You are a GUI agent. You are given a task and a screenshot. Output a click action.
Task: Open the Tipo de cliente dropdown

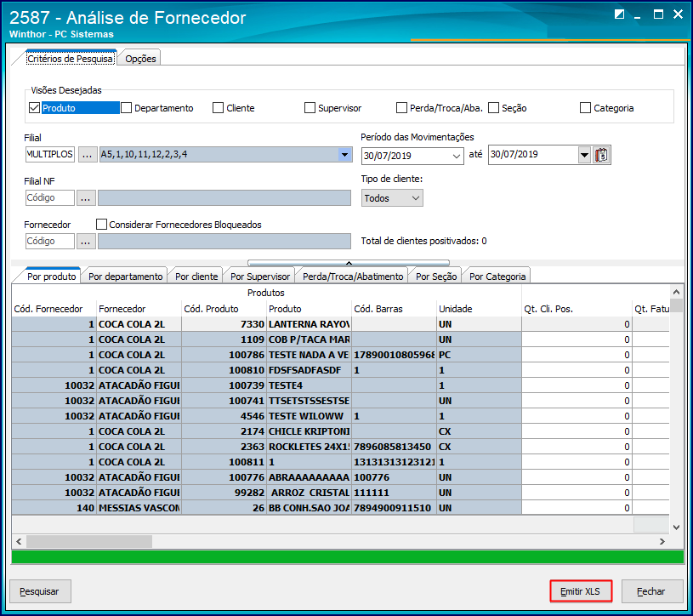(x=392, y=198)
